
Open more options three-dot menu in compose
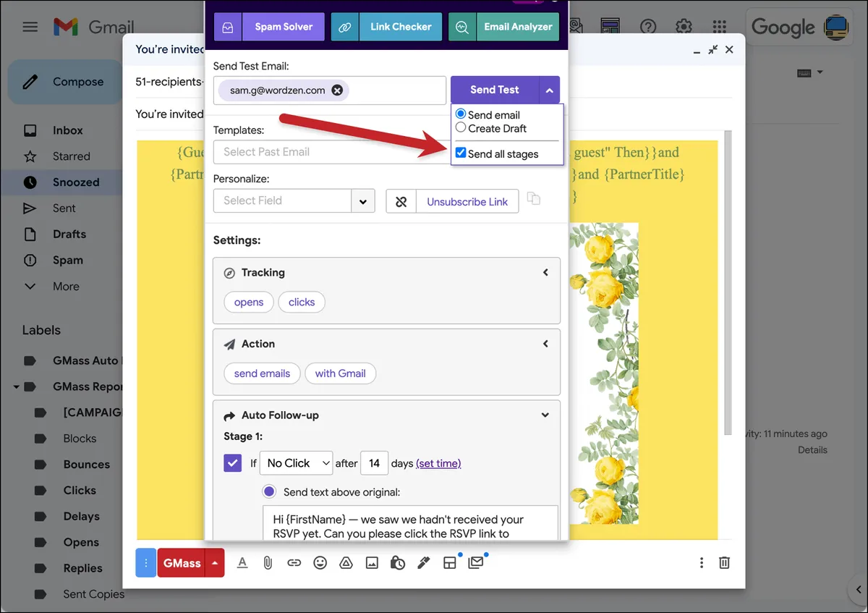click(x=701, y=562)
